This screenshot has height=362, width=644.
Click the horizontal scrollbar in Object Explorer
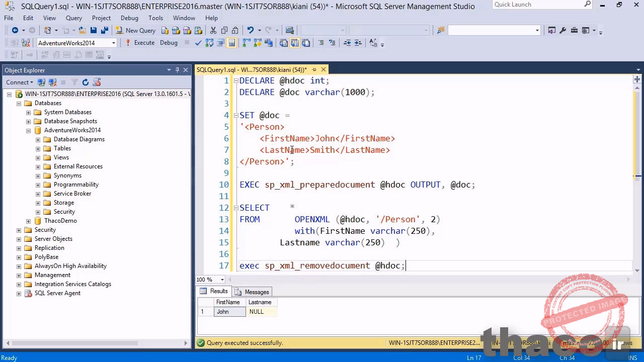(x=96, y=343)
